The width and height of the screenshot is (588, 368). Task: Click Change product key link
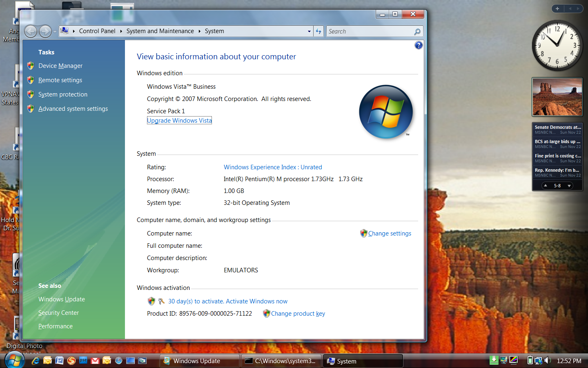pos(298,314)
